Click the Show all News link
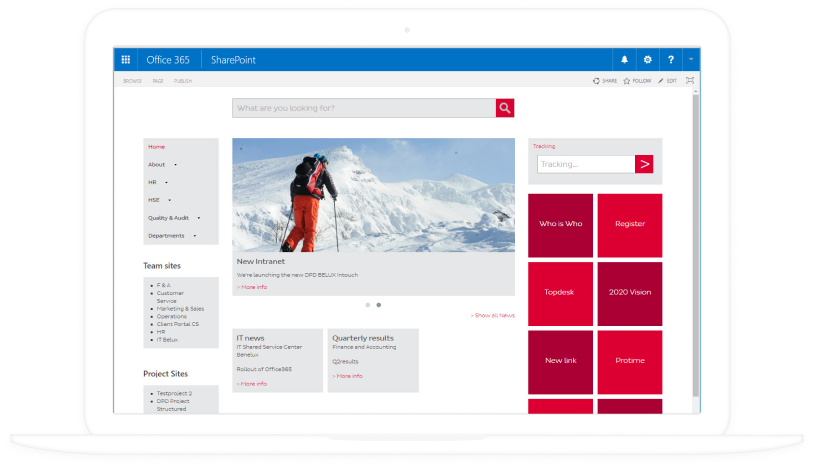814x468 pixels. click(x=493, y=315)
